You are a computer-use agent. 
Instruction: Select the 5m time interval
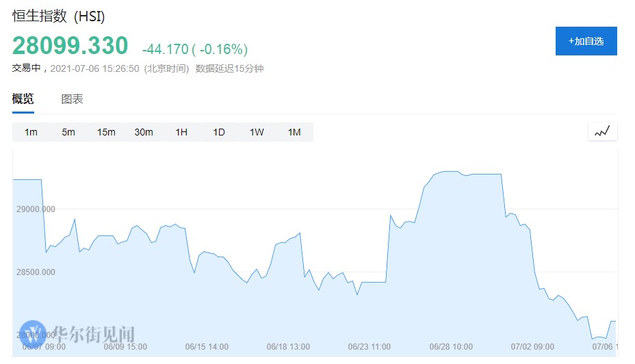click(68, 132)
